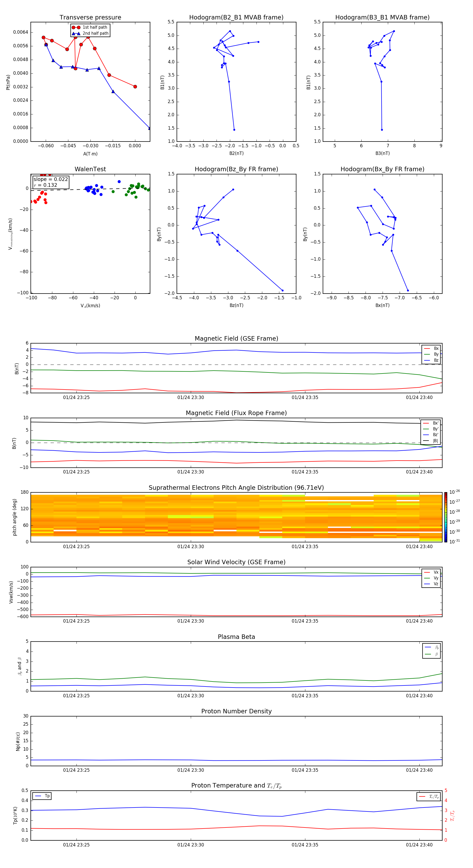
Task: Click the 'Te/Tp' legend box in temperature plot
Action: click(429, 796)
